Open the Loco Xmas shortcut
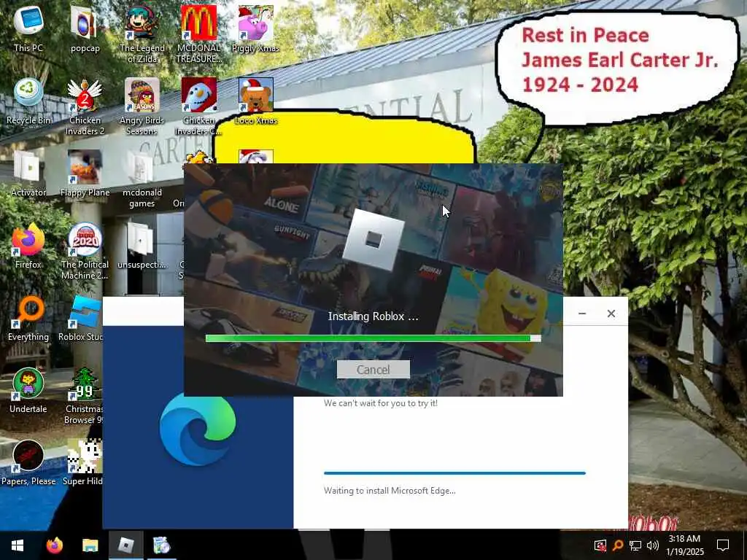Screen dimensions: 747x560 coord(256,101)
